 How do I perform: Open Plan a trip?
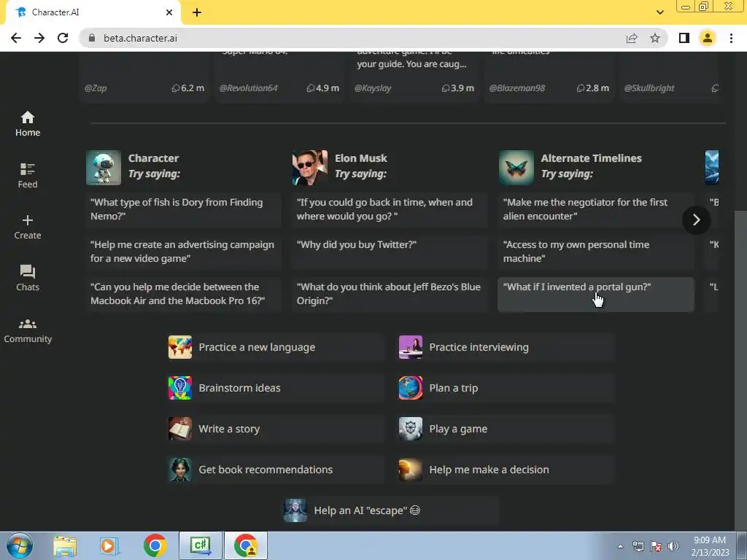click(506, 388)
